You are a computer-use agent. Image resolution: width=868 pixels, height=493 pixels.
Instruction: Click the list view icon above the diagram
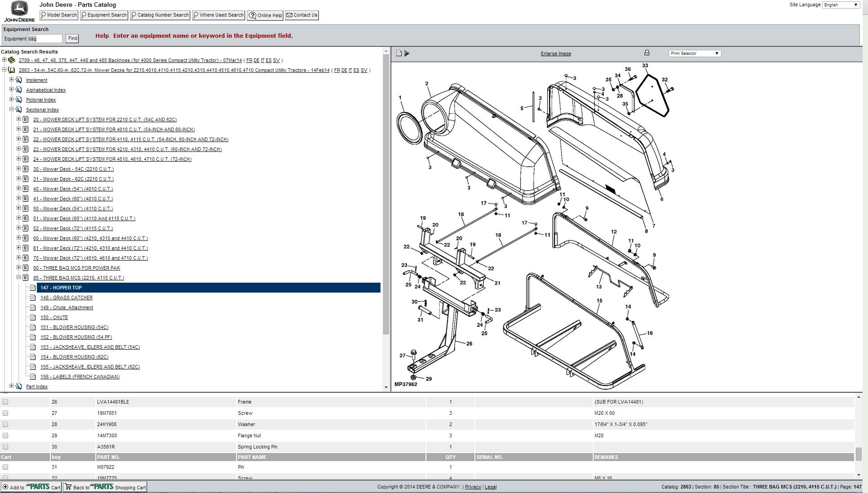[399, 53]
